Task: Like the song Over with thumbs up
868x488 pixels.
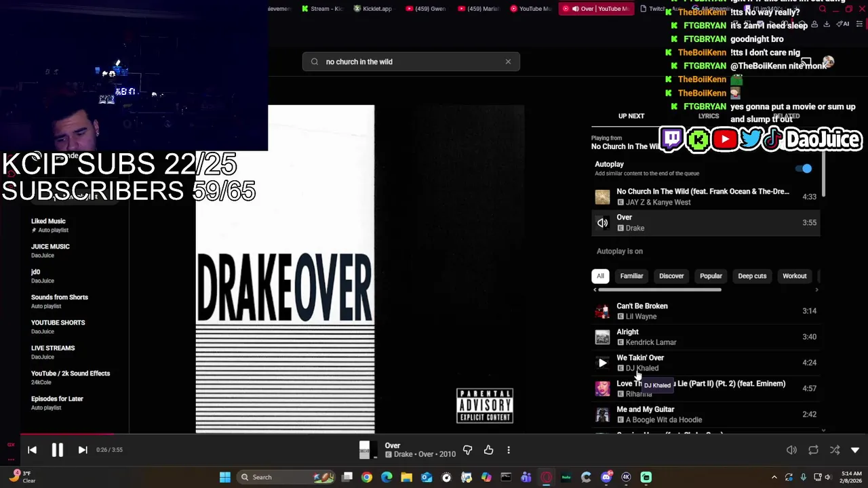Action: click(488, 450)
